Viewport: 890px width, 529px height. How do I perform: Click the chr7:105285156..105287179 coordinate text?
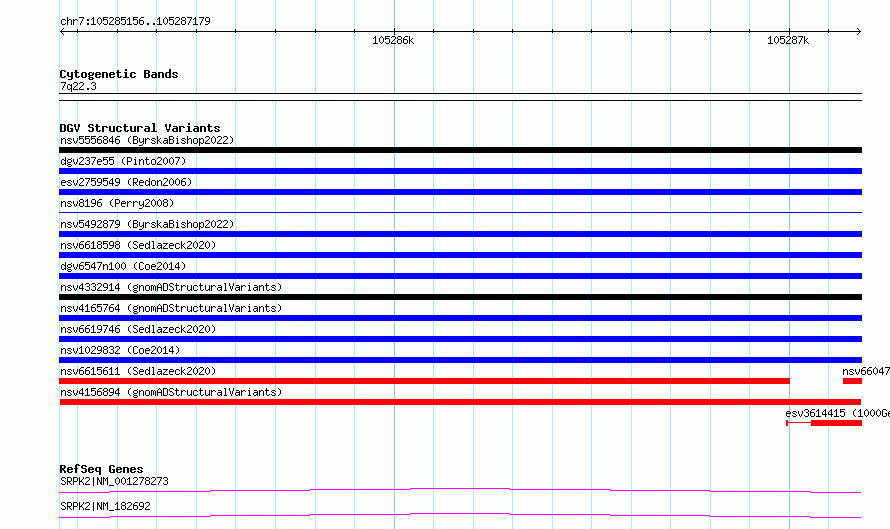click(135, 21)
